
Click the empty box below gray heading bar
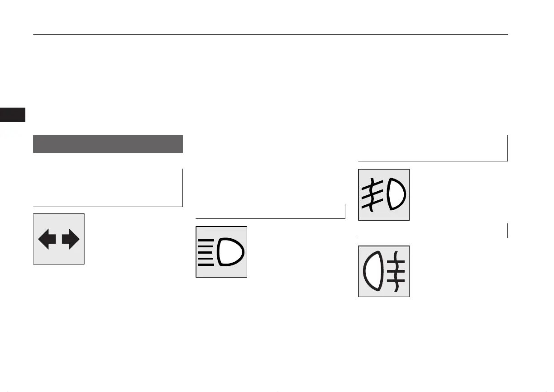tap(108, 188)
